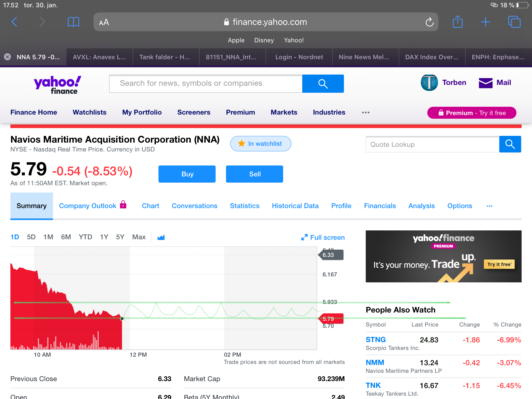Click Try it free in premium ad
Screen dimensions: 532x399
click(x=499, y=264)
